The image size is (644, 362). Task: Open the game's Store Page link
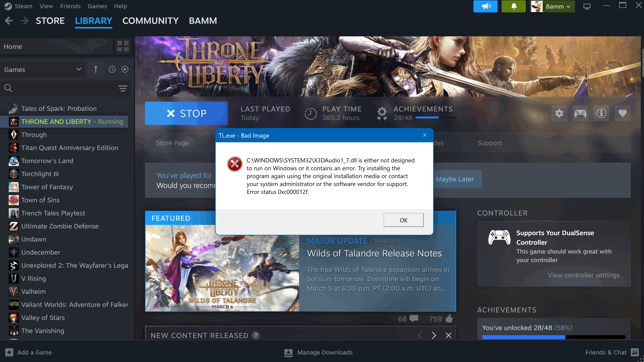[x=172, y=143]
